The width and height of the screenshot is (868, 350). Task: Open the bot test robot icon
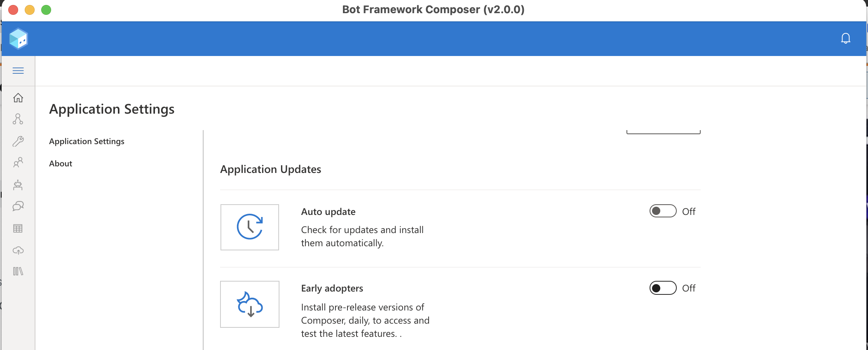(18, 185)
